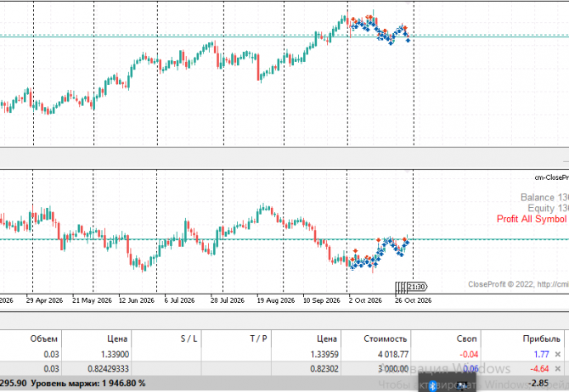
Task: Click the red Profit All Symbol label
Action: click(x=532, y=219)
